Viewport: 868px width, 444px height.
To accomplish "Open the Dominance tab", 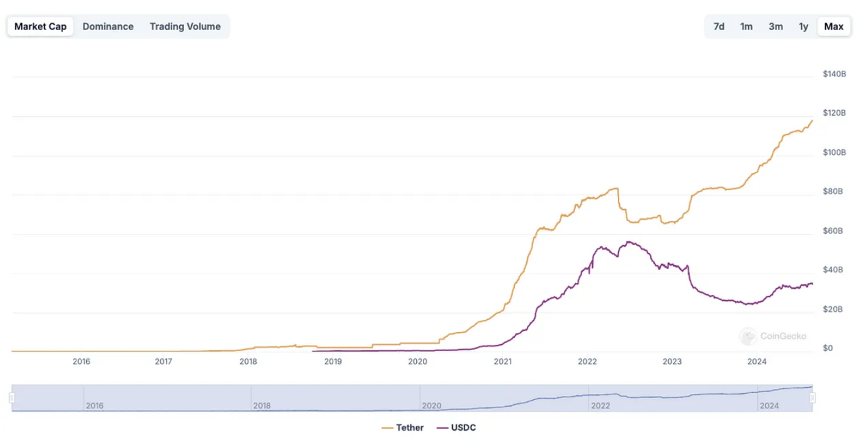I will pos(108,26).
